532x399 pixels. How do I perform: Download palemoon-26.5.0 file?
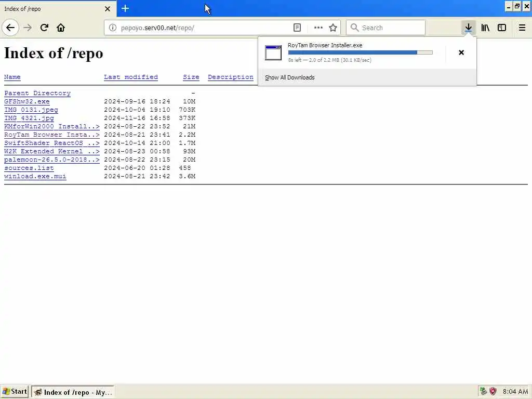coord(52,159)
